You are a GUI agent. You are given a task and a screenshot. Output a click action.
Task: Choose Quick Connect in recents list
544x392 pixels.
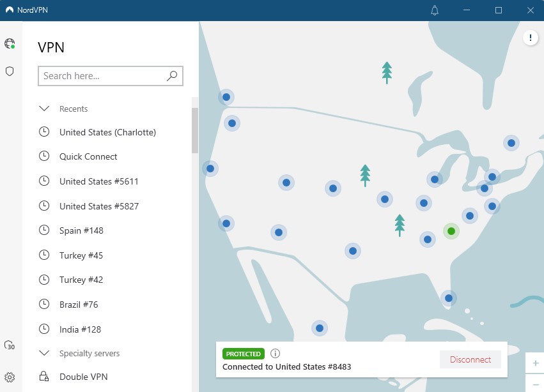click(88, 156)
